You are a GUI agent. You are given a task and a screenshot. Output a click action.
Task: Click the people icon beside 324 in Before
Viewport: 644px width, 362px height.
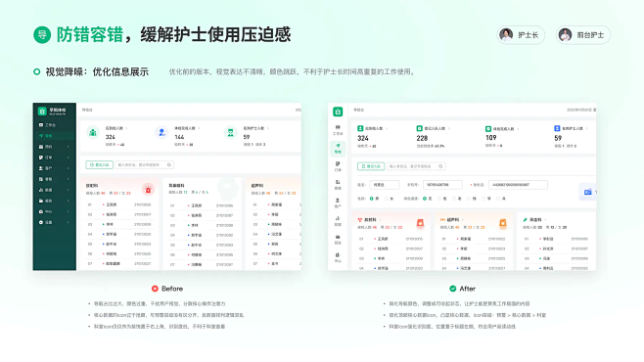93,132
